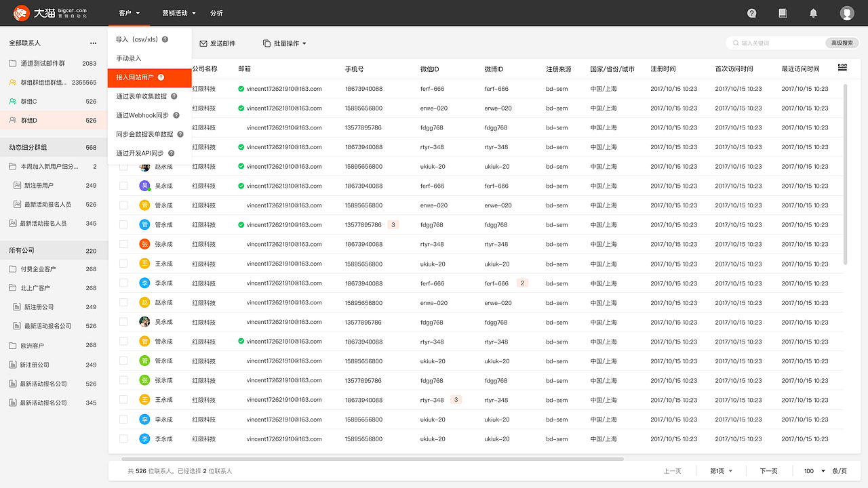Click help icon next to 通过表单收集数据
The image size is (868, 488).
[x=174, y=96]
